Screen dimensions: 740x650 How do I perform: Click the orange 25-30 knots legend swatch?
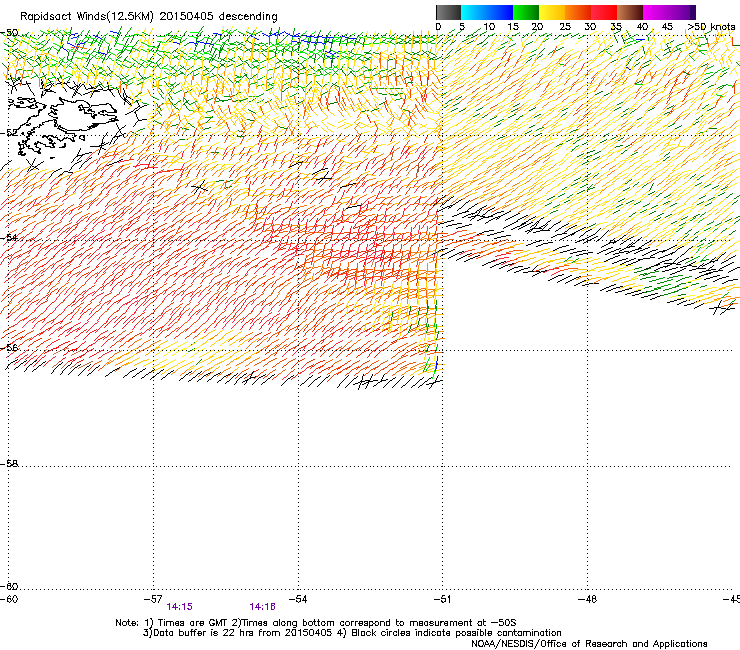(x=578, y=12)
